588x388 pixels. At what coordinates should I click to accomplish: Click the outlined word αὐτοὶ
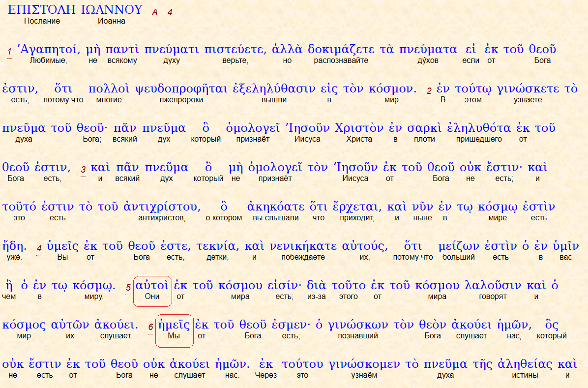[152, 286]
